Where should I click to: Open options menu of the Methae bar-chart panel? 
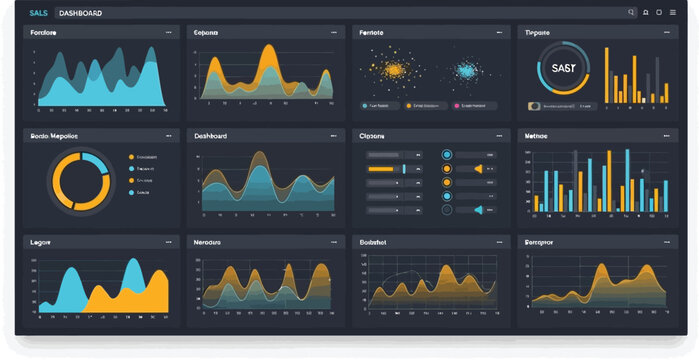[666, 136]
